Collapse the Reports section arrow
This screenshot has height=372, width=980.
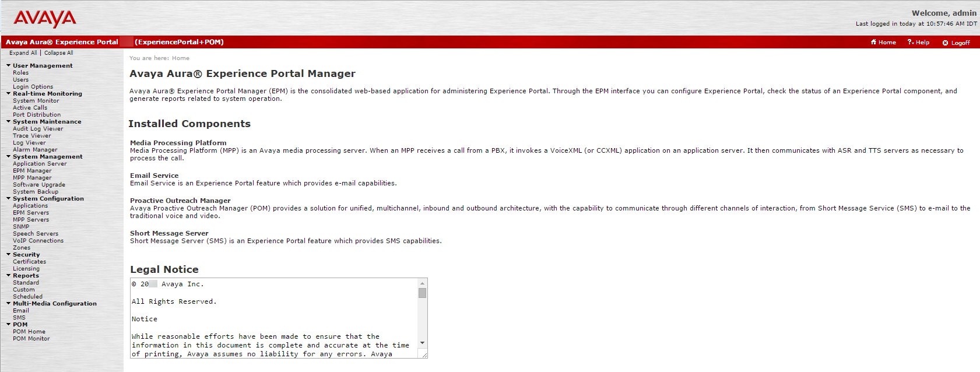[8, 275]
